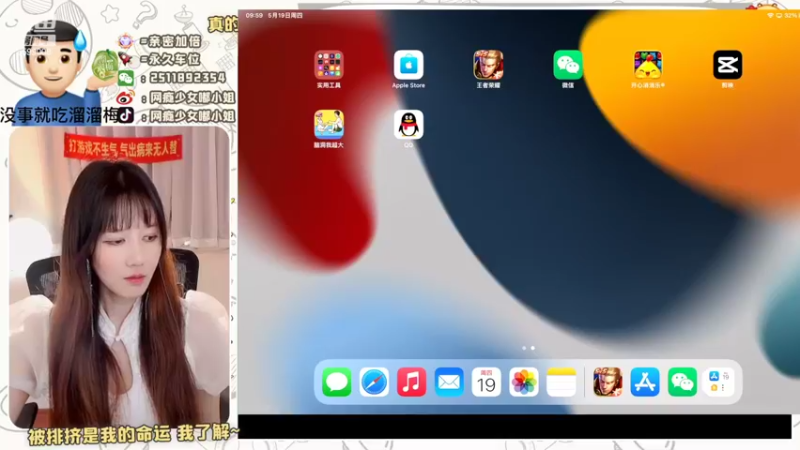Open the CapCut 剪映 app

coord(728,65)
